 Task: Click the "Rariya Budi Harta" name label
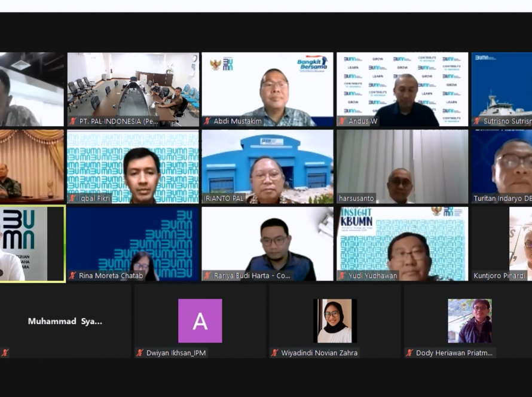(x=252, y=276)
